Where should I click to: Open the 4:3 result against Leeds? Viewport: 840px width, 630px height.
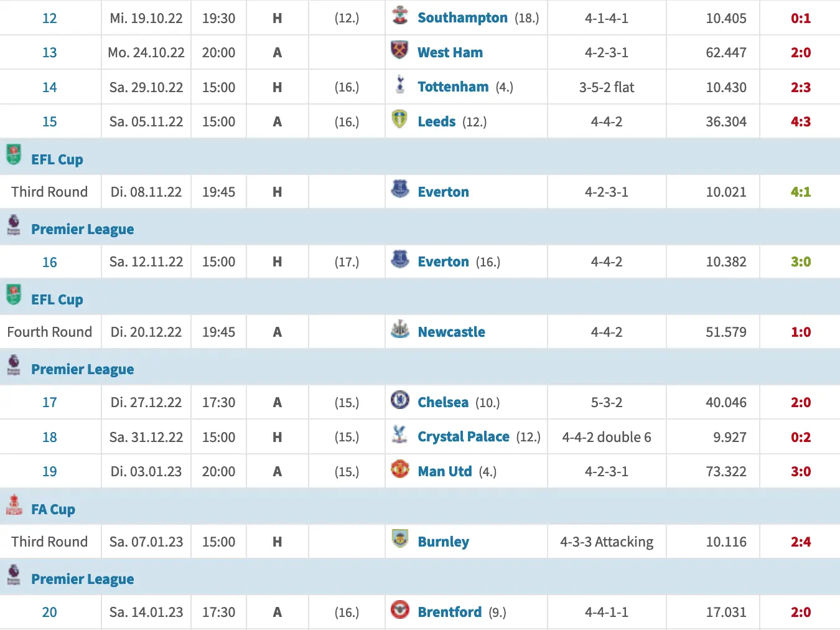pyautogui.click(x=800, y=122)
